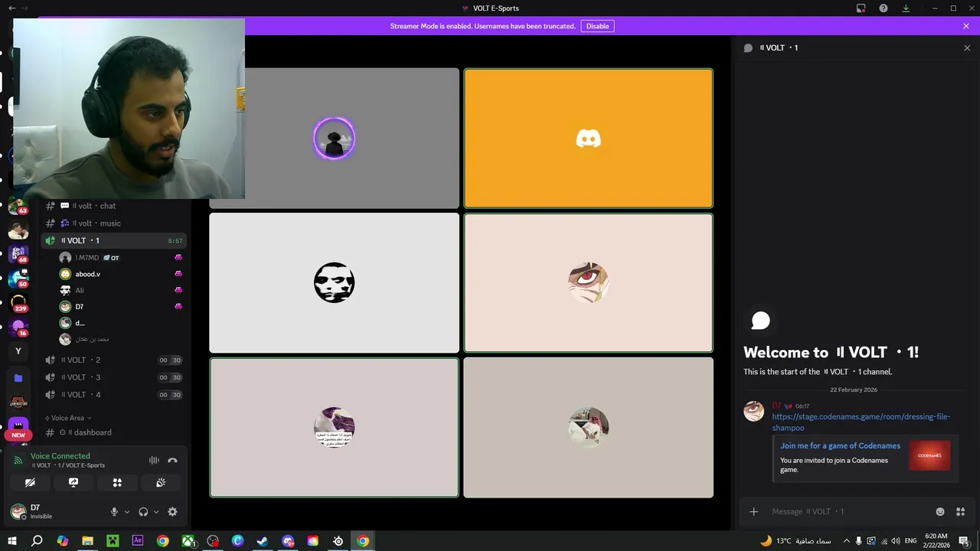980x551 pixels.
Task: Click the download update icon in title bar
Action: pyautogui.click(x=906, y=8)
